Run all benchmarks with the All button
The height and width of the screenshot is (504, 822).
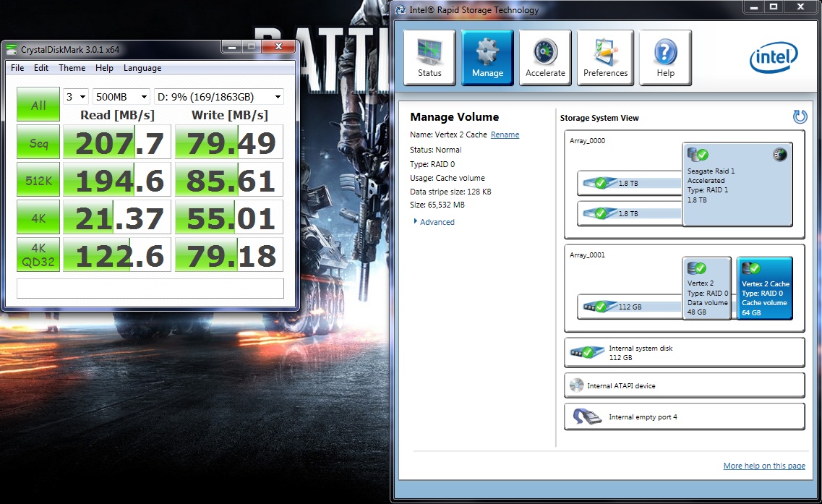[x=38, y=104]
